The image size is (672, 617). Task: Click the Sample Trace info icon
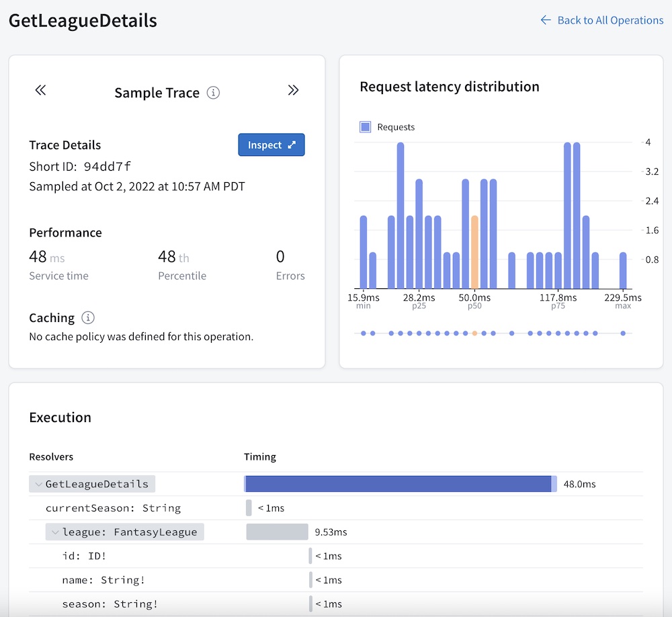[x=213, y=93]
